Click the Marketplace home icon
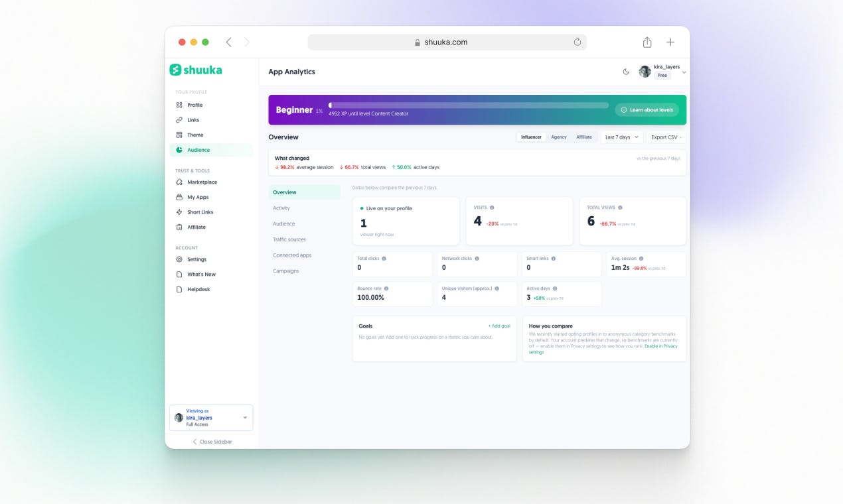843x504 pixels. pos(179,182)
